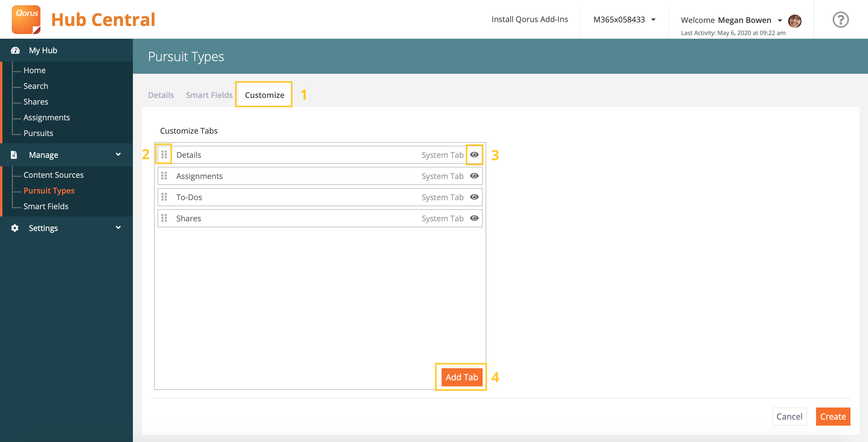The height and width of the screenshot is (442, 868).
Task: Open Assignments in the My Hub menu
Action: pos(47,117)
